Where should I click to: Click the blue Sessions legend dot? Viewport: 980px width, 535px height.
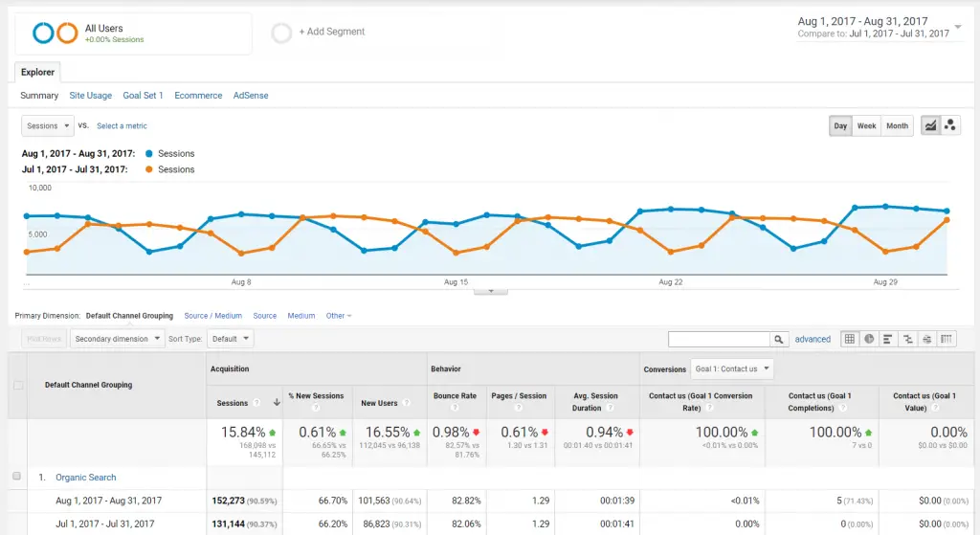[148, 153]
